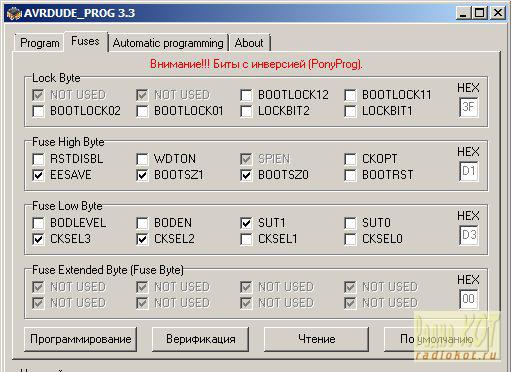Switch to the Program tab

(x=39, y=43)
